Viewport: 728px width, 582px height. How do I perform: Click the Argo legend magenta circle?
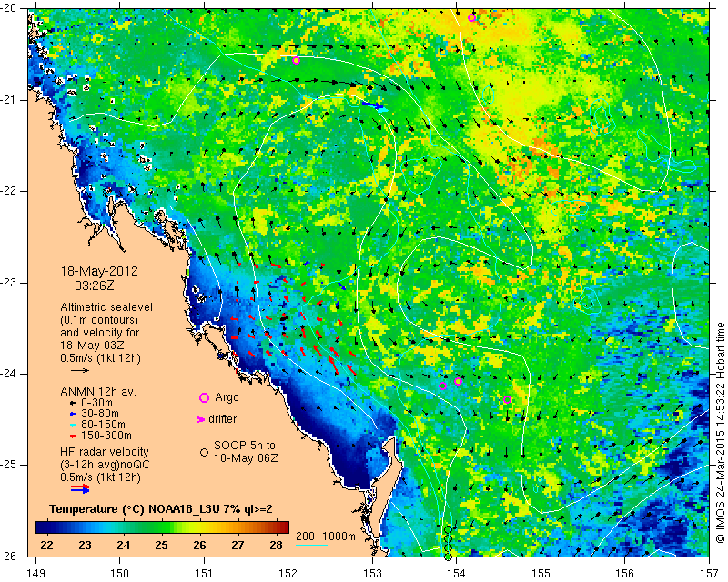pos(204,397)
